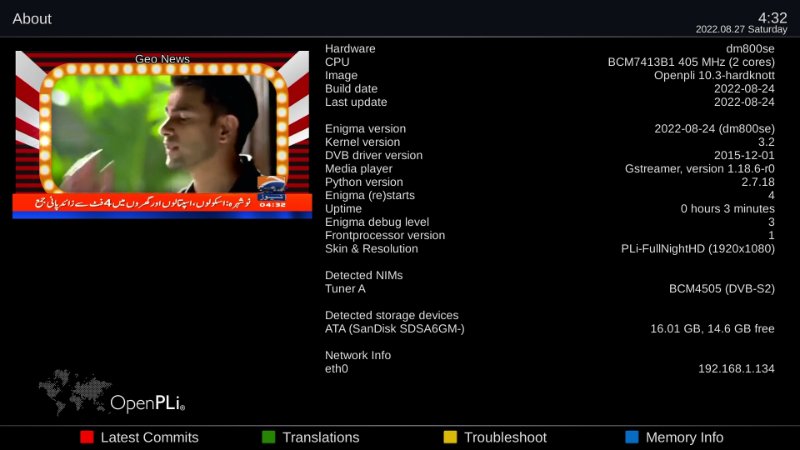Screen dimensions: 800x450
Task: Select the Tuner A BCM4505 entry
Action: [549, 288]
